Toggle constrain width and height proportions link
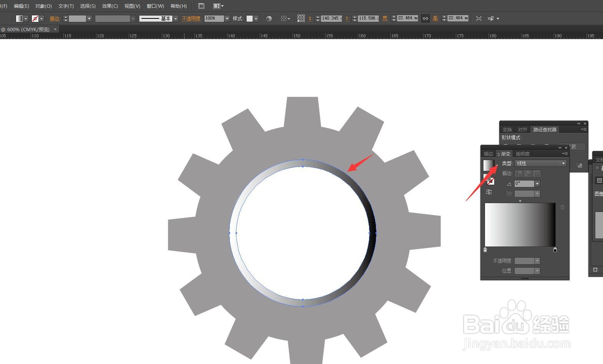603x364 pixels. (x=425, y=18)
